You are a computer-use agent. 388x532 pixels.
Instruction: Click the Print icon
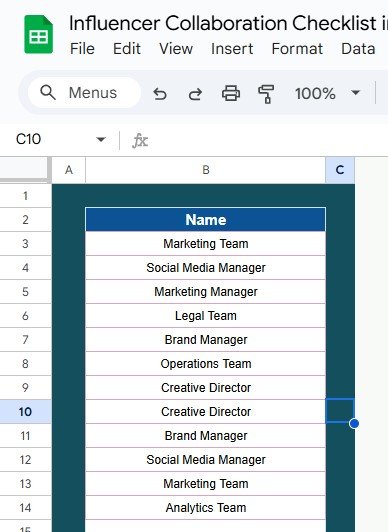pos(231,93)
